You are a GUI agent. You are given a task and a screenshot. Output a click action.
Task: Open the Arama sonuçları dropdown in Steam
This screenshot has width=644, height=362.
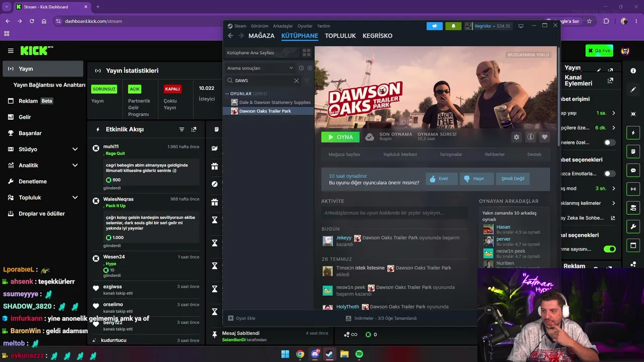(x=260, y=68)
